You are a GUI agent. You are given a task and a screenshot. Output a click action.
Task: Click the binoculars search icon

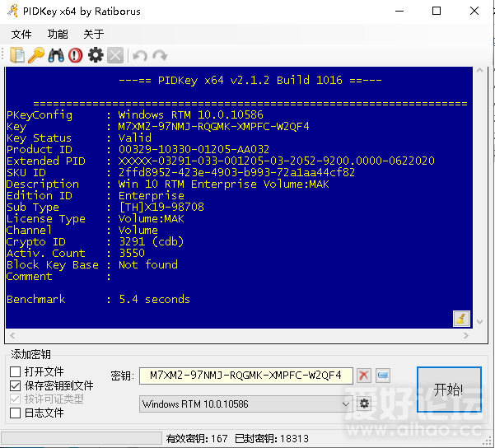tap(56, 55)
